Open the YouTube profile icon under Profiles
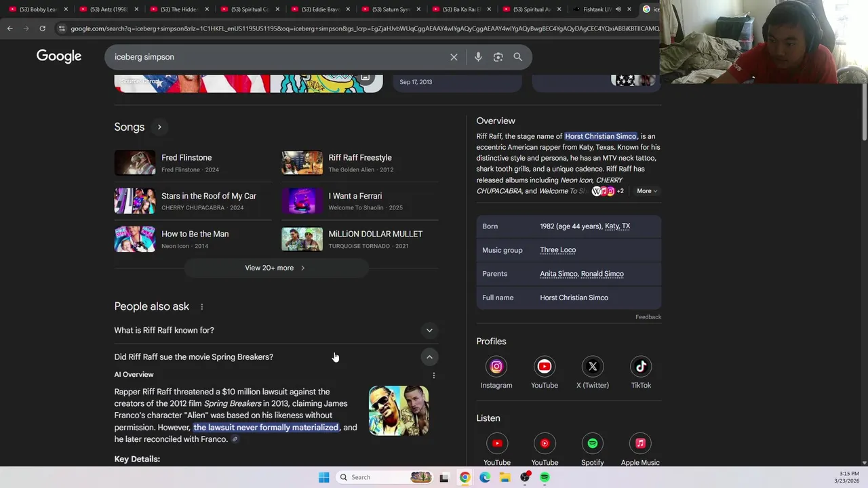This screenshot has height=488, width=868. click(x=545, y=367)
